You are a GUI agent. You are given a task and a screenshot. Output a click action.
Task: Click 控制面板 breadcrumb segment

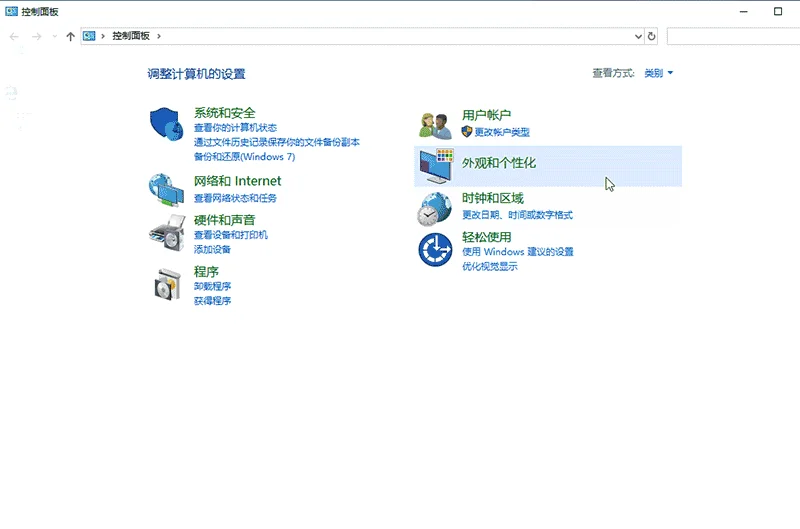[131, 36]
